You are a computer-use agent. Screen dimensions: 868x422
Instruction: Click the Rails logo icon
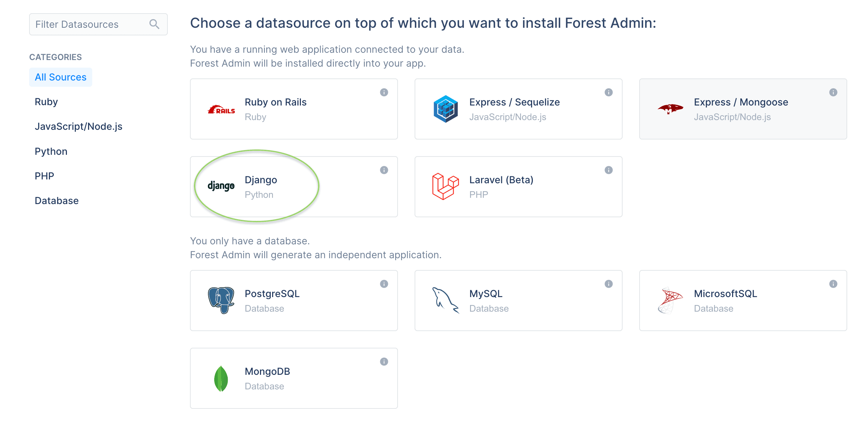pos(221,110)
